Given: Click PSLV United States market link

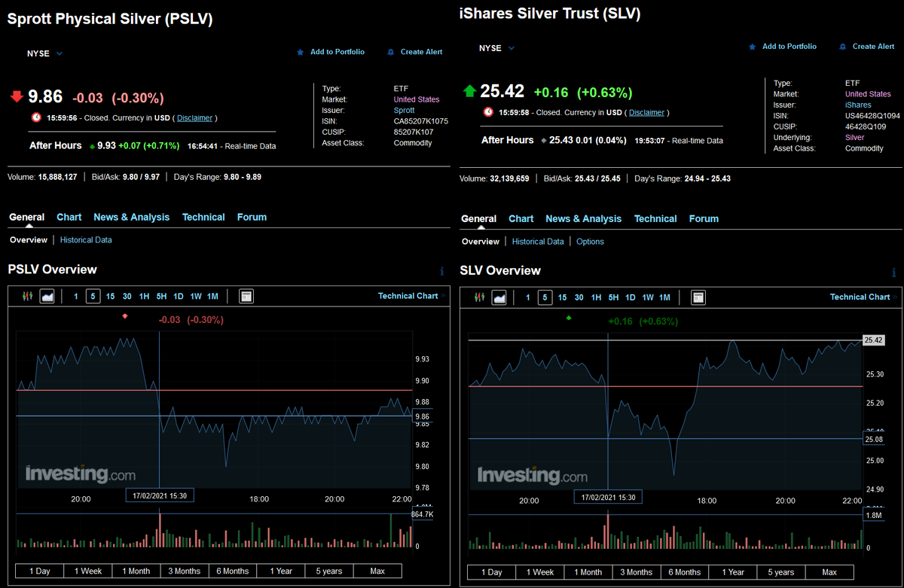Looking at the screenshot, I should [x=417, y=99].
